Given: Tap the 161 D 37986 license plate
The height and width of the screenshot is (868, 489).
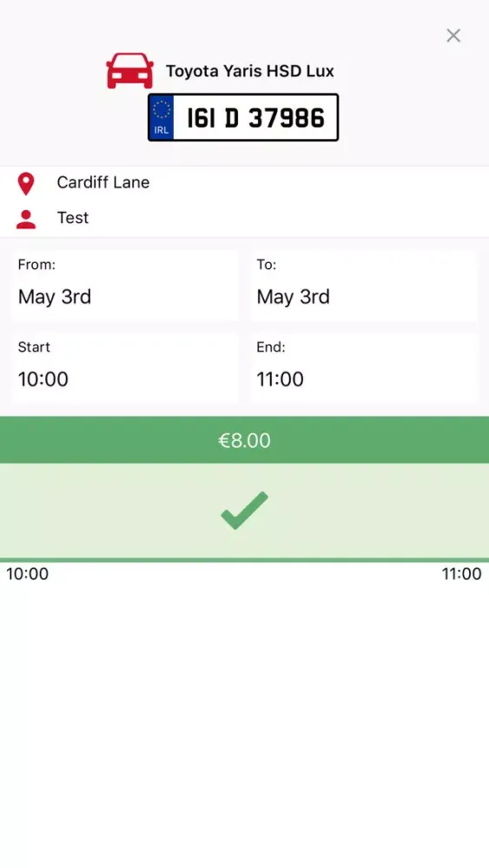Looking at the screenshot, I should coord(243,117).
